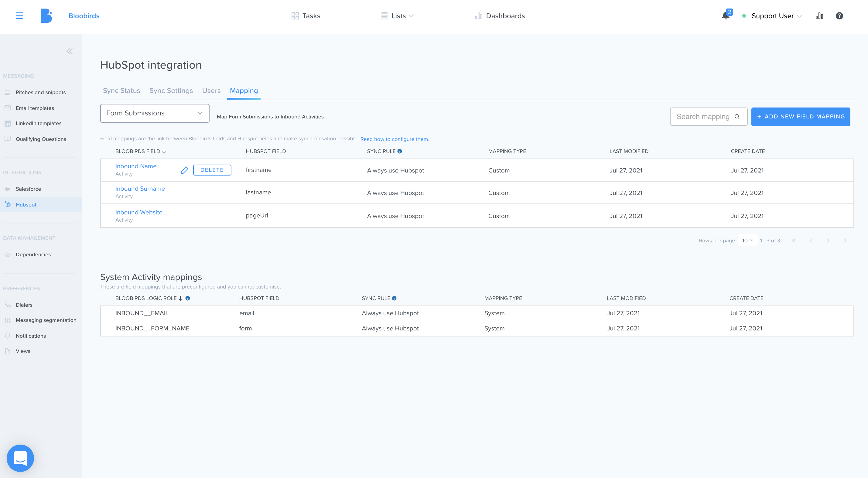Click the Bloobirds Logic Role info icon
The width and height of the screenshot is (868, 478).
(x=188, y=298)
